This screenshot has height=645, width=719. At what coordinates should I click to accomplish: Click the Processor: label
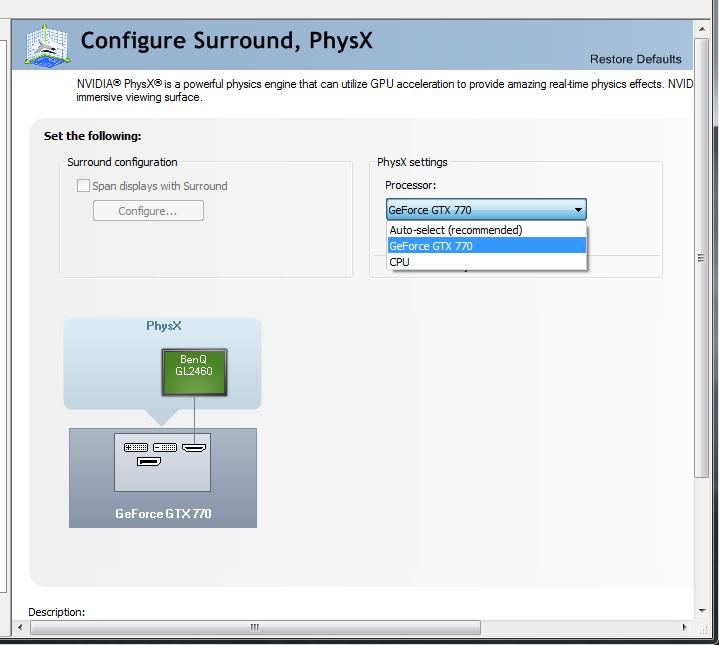click(410, 185)
